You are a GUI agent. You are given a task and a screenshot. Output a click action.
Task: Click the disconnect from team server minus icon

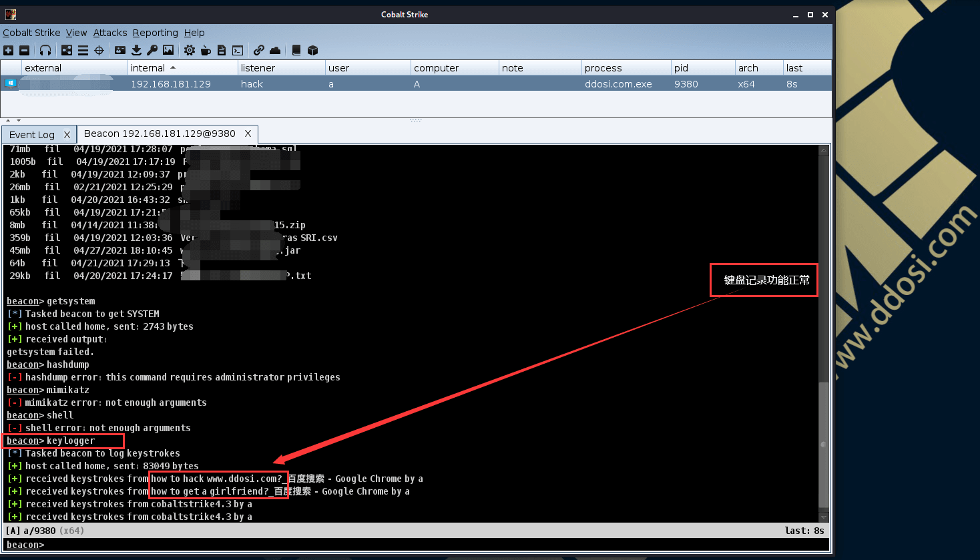click(25, 50)
